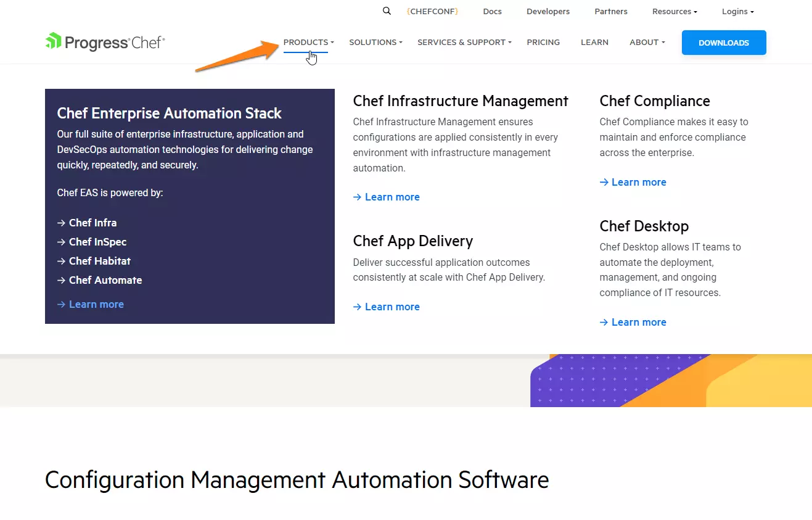Open the PRODUCTS menu
Image resolution: width=812 pixels, height=520 pixels.
[x=308, y=42]
